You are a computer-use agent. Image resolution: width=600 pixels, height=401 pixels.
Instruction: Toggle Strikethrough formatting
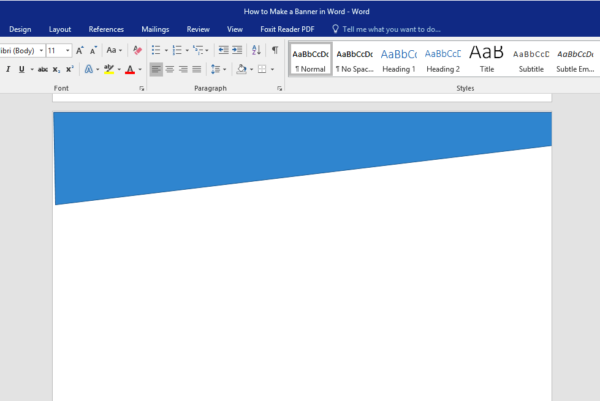pyautogui.click(x=43, y=69)
